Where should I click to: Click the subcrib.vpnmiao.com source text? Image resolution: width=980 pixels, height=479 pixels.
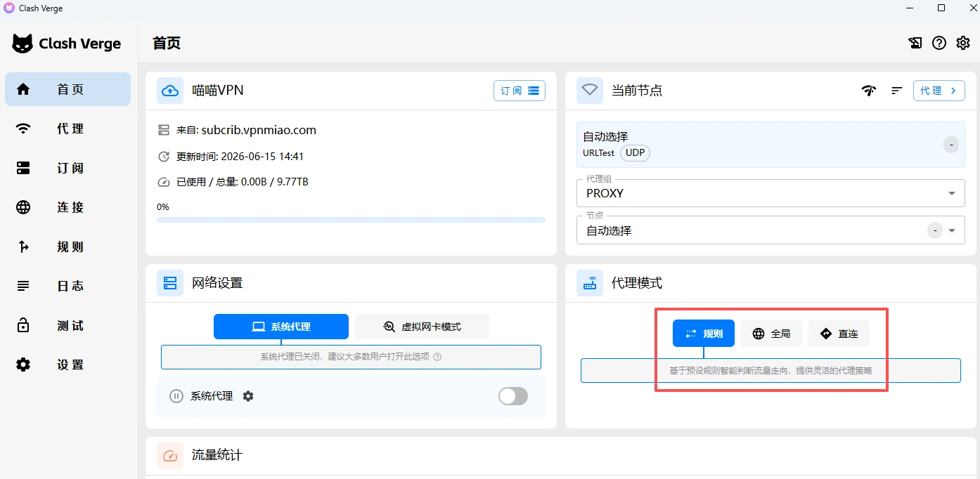coord(259,130)
